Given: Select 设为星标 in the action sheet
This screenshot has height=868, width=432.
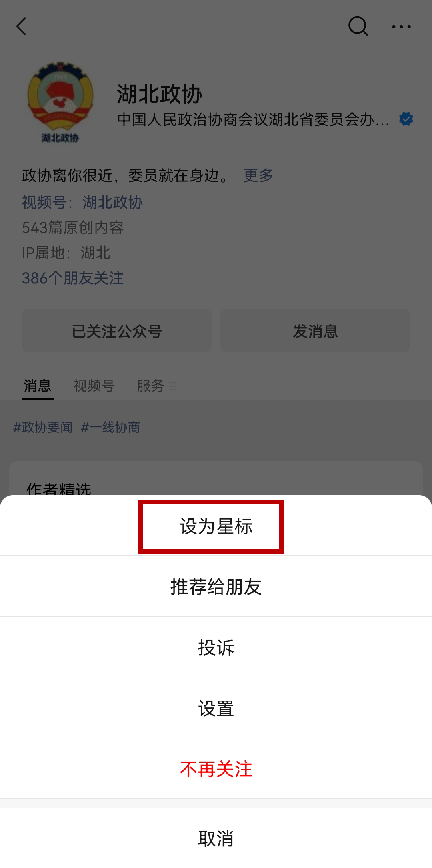Looking at the screenshot, I should (x=216, y=526).
